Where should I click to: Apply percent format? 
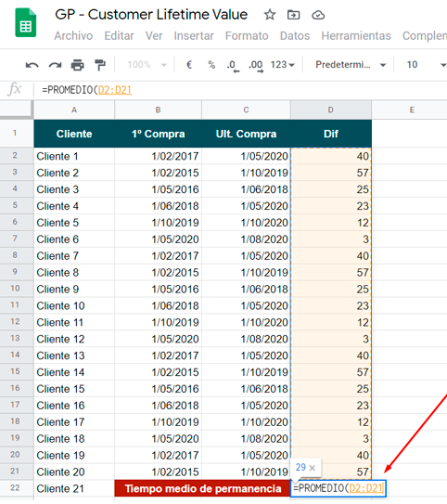tap(211, 65)
